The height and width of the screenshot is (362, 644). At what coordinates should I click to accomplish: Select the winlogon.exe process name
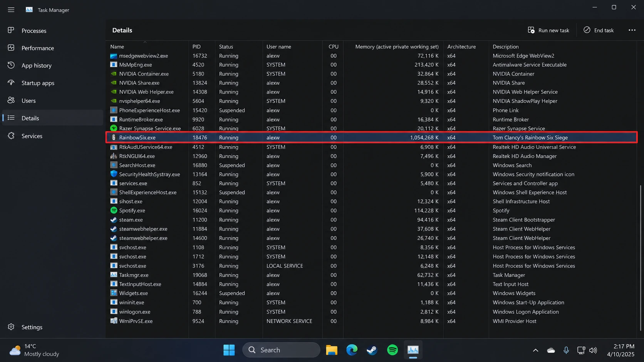tap(134, 312)
